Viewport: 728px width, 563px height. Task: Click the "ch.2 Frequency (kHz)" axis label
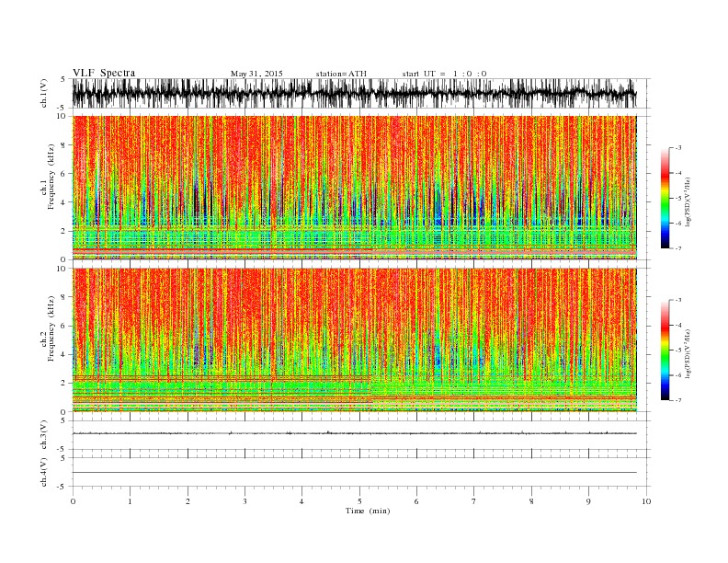(x=48, y=329)
